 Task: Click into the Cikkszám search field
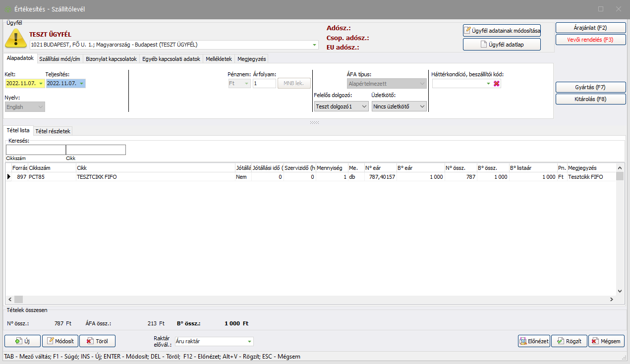[x=36, y=150]
